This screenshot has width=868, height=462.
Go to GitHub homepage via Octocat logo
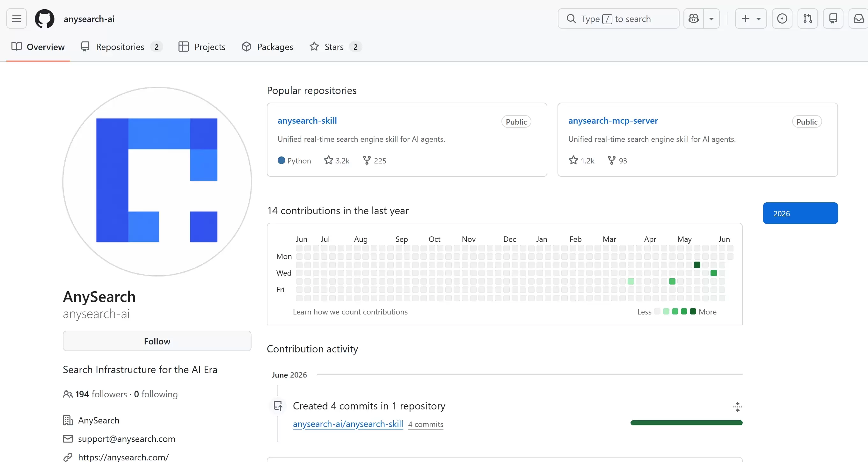pos(45,19)
